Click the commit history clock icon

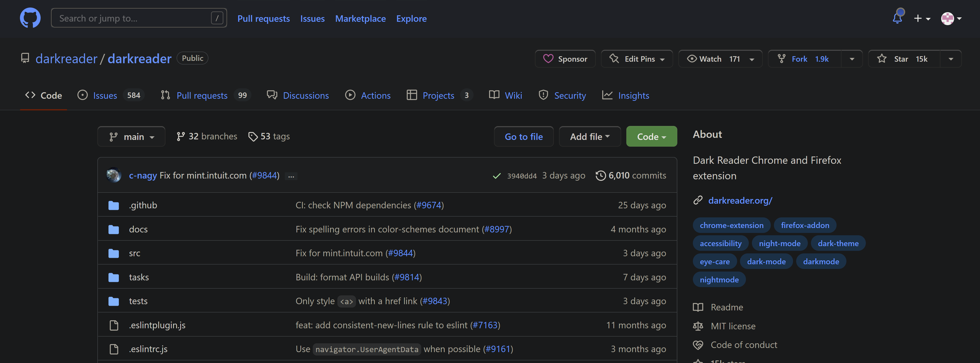click(600, 175)
